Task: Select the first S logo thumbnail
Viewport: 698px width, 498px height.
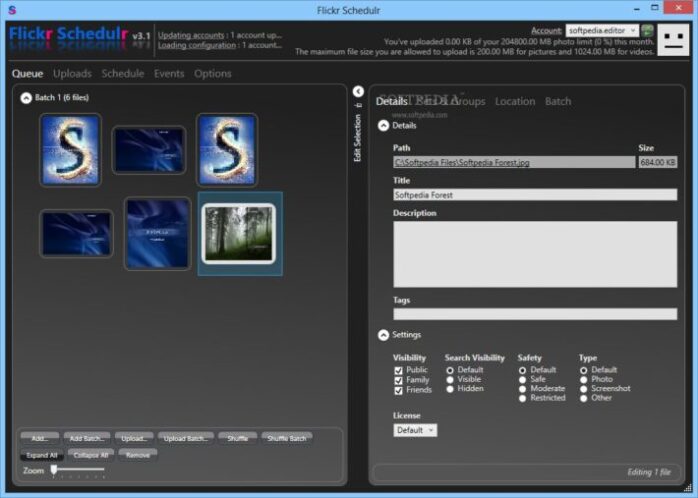Action: click(70, 149)
